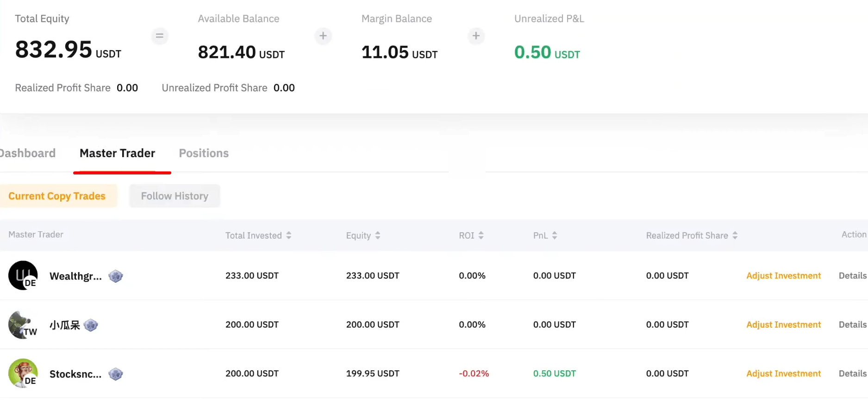The height and width of the screenshot is (400, 868).
Task: Click Stocksnc trader avatar icon
Action: click(x=23, y=373)
